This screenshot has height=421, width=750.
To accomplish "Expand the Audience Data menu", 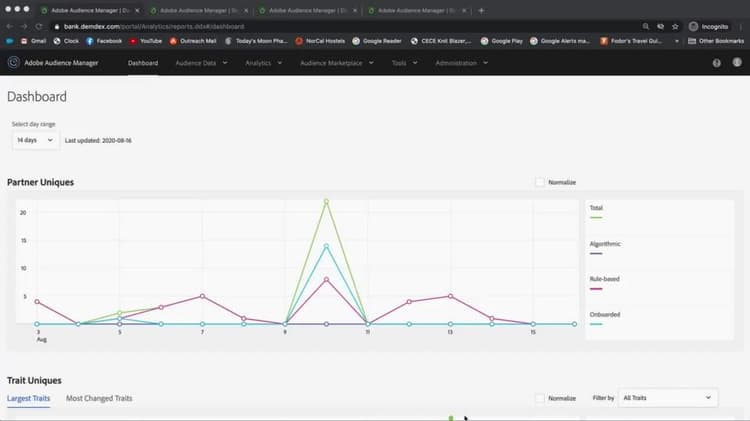I will pos(201,63).
